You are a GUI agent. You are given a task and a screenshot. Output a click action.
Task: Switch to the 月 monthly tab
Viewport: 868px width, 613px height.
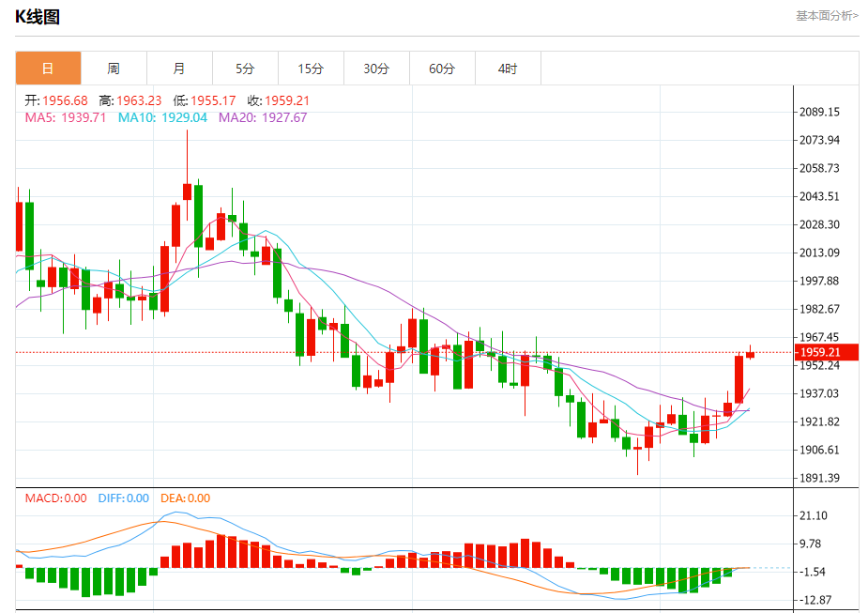pyautogui.click(x=179, y=69)
